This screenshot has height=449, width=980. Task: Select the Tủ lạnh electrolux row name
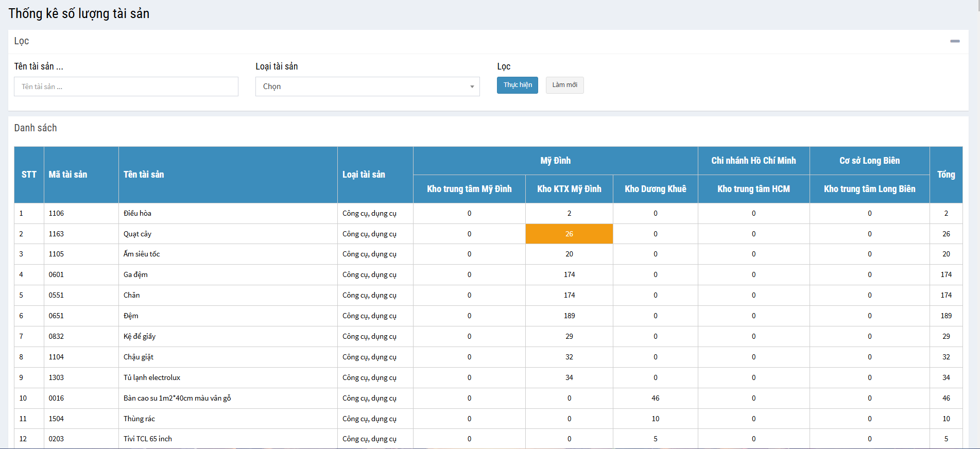tap(152, 377)
